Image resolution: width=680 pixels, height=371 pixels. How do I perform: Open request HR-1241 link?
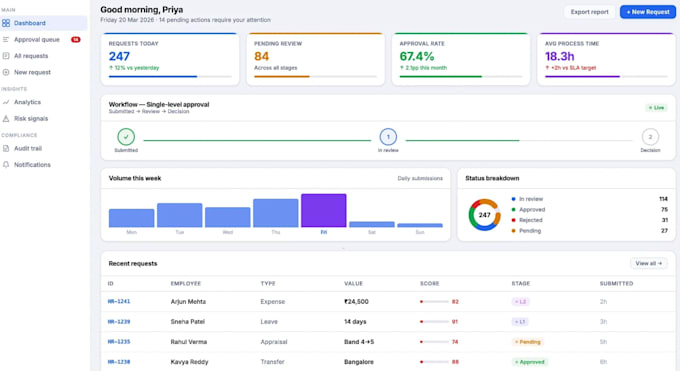coord(119,301)
